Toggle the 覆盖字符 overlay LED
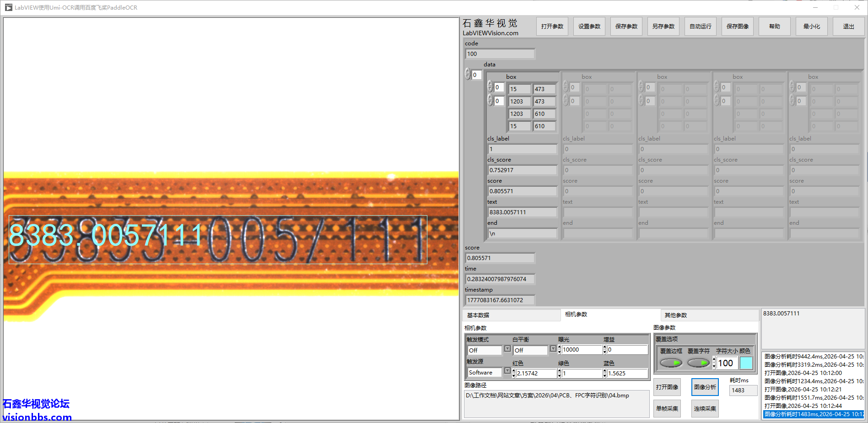The height and width of the screenshot is (423, 868). [x=699, y=362]
